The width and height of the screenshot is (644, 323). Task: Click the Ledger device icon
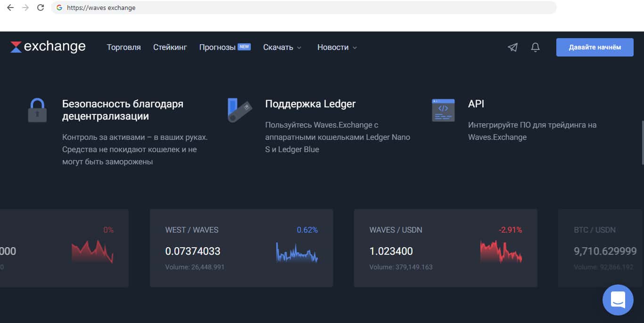coord(239,110)
